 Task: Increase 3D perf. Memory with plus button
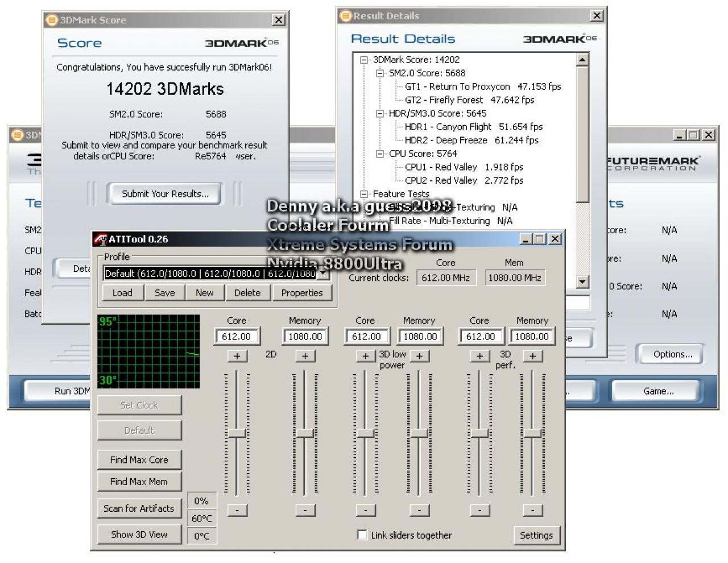coord(532,356)
